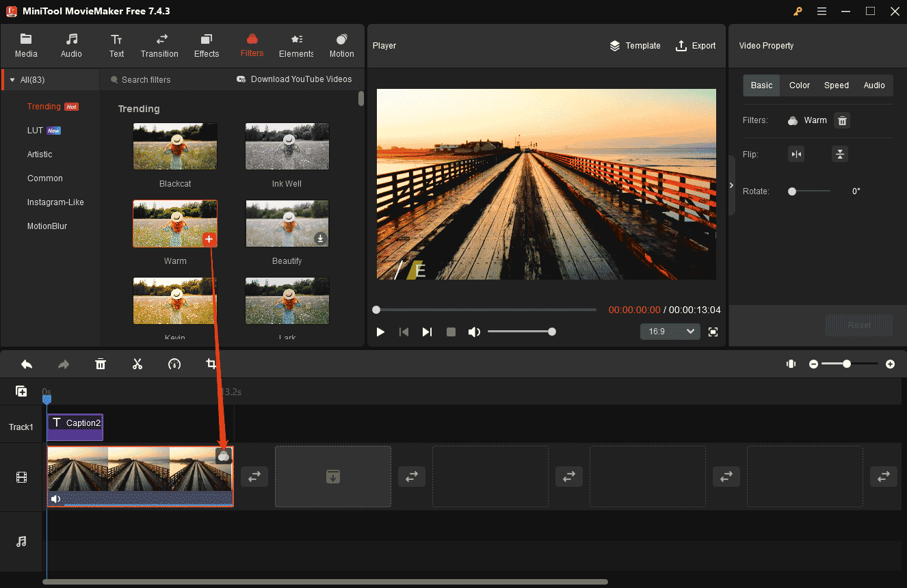The image size is (907, 588).
Task: Open the hamburger menu in title bar
Action: [821, 11]
